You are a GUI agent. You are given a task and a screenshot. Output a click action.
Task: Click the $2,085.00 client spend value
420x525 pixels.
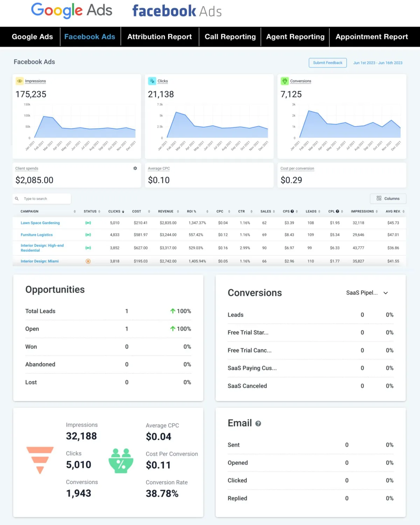pos(34,180)
